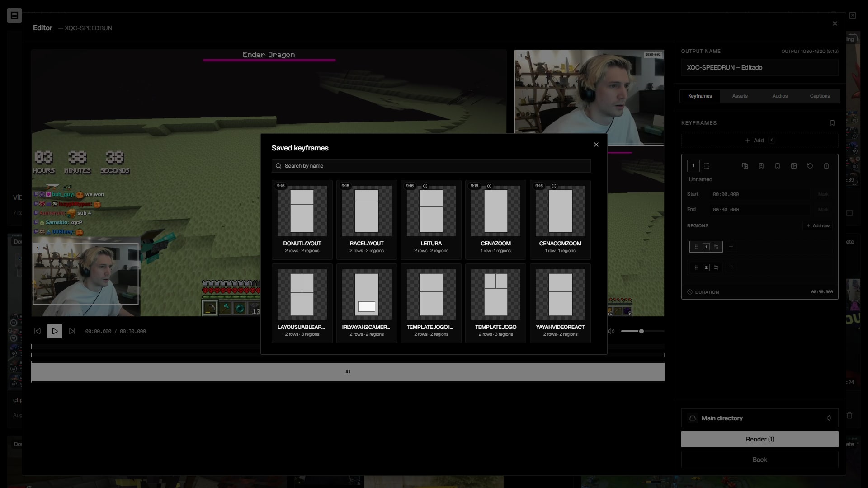This screenshot has width=868, height=488.
Task: Click the #1 keyframe bar in timeline
Action: point(348,372)
